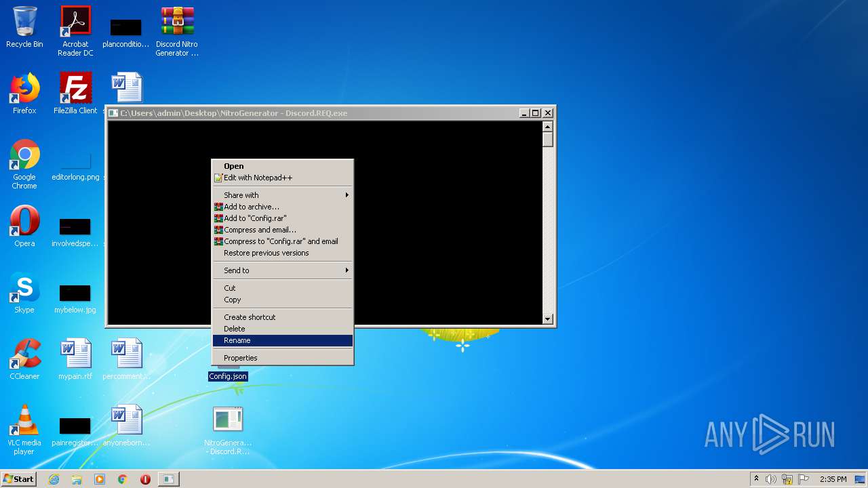Open CCleaner desktop shortcut

pos(24,359)
